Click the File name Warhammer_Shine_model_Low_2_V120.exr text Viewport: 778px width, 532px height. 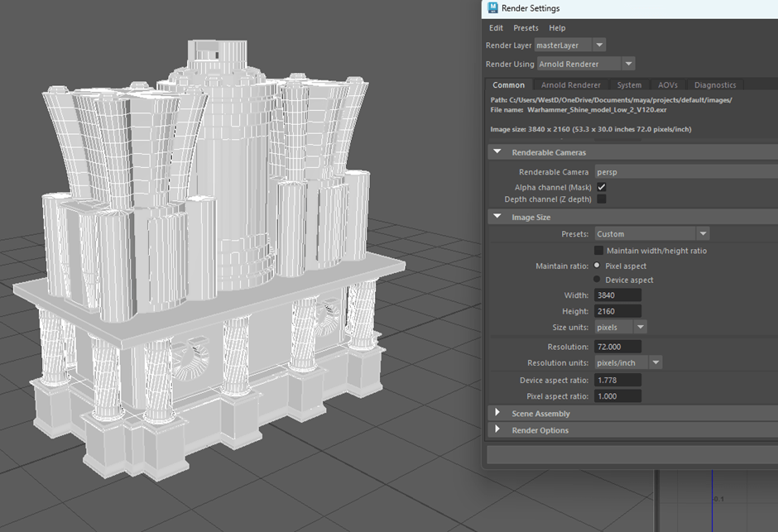point(579,110)
